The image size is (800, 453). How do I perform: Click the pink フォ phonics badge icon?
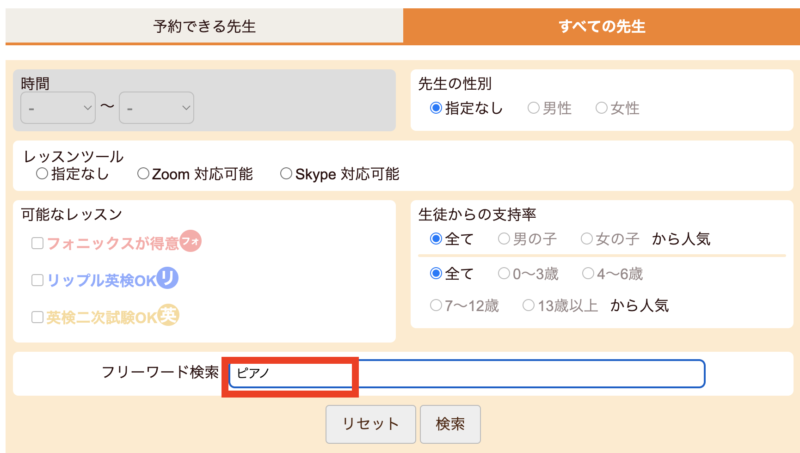tap(191, 241)
